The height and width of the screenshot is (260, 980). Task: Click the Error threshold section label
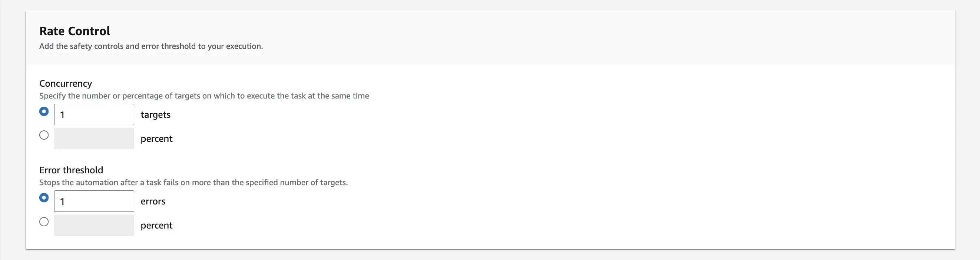click(x=71, y=170)
